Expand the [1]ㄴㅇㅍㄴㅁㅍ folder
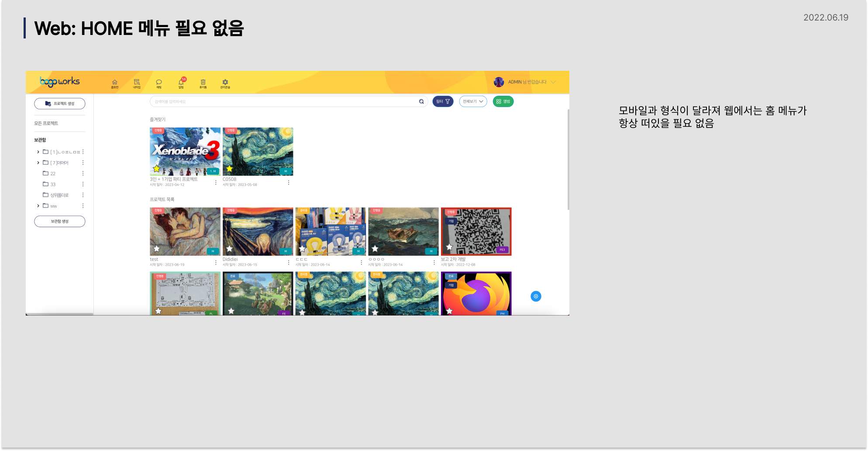This screenshot has width=868, height=451. [x=38, y=152]
